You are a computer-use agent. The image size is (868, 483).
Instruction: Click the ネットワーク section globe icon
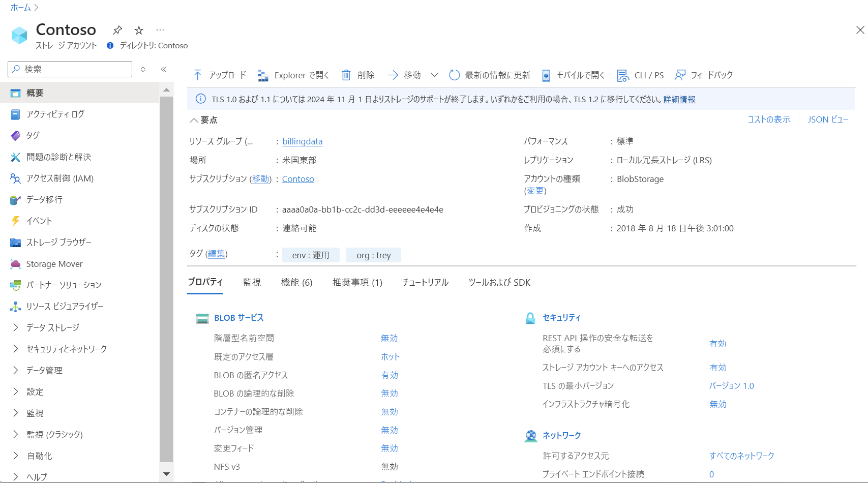click(531, 436)
